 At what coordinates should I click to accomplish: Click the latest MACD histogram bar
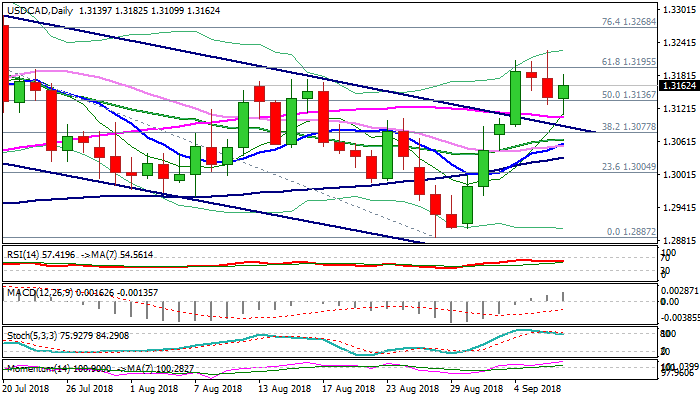point(564,296)
